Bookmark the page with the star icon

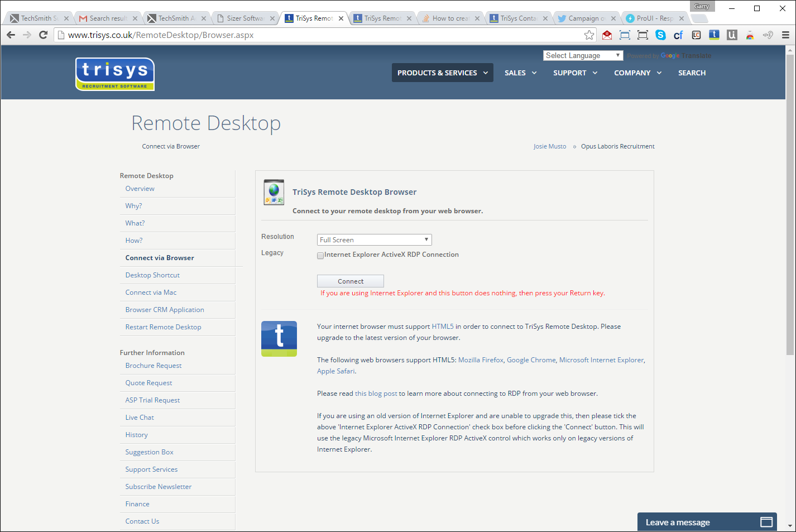[589, 35]
